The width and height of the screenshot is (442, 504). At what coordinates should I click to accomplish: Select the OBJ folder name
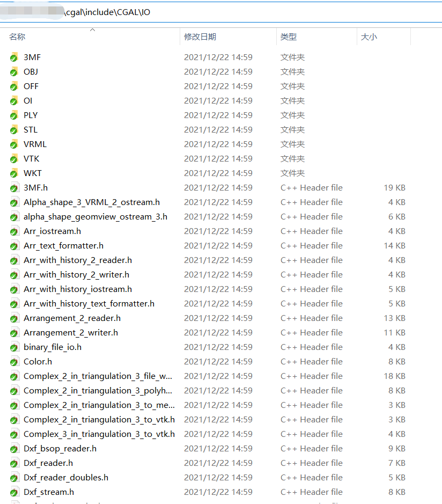pos(31,72)
